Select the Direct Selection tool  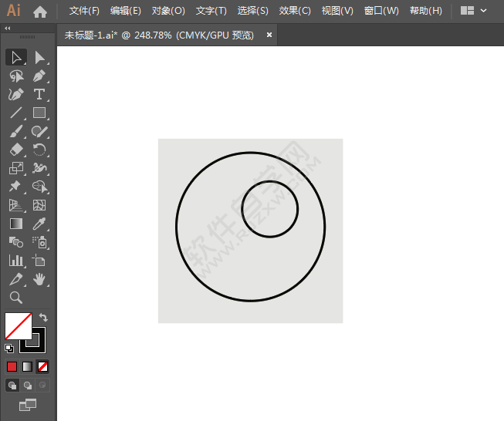click(39, 57)
